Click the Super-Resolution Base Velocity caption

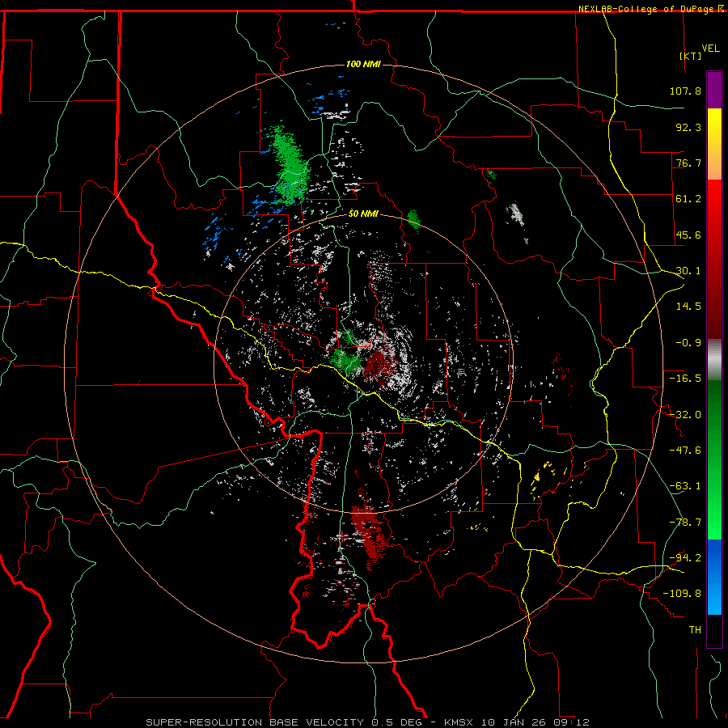[x=368, y=722]
